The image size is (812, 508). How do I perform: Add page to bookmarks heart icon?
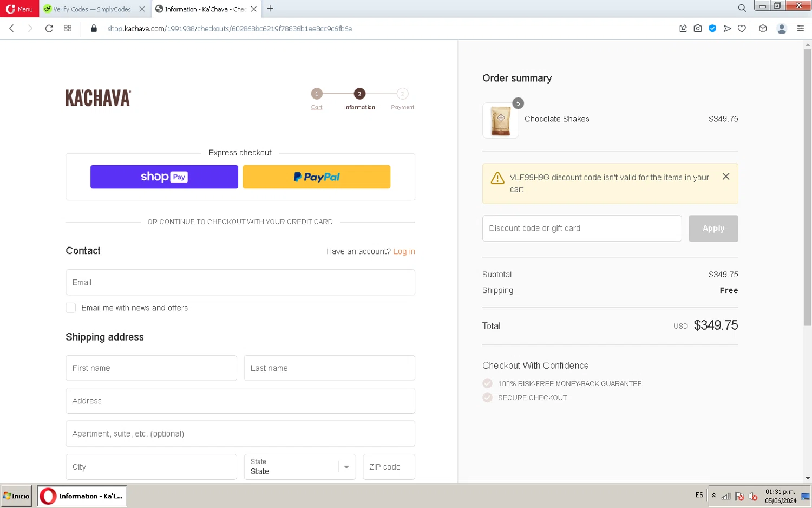742,29
